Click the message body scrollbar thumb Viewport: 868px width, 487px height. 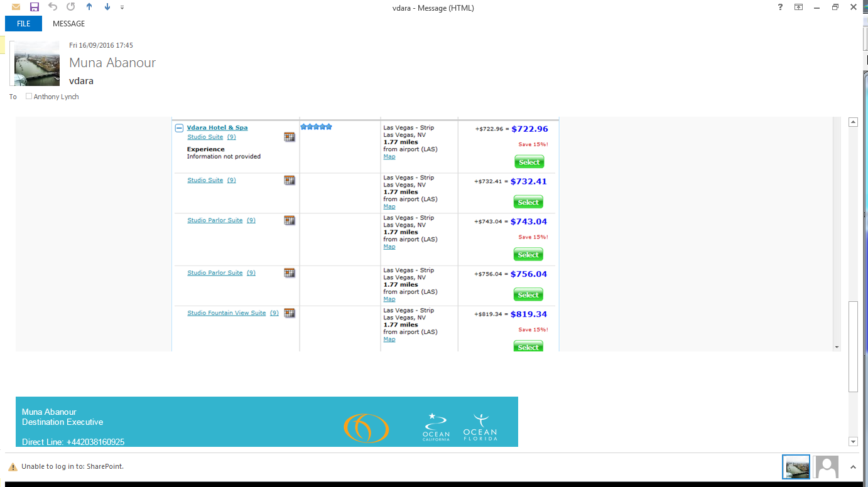pos(853,346)
